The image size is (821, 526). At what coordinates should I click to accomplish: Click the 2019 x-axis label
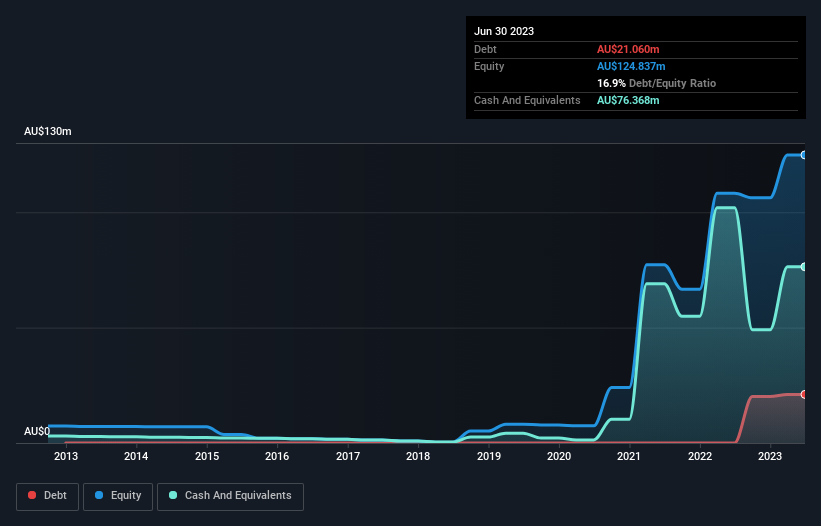tap(489, 456)
